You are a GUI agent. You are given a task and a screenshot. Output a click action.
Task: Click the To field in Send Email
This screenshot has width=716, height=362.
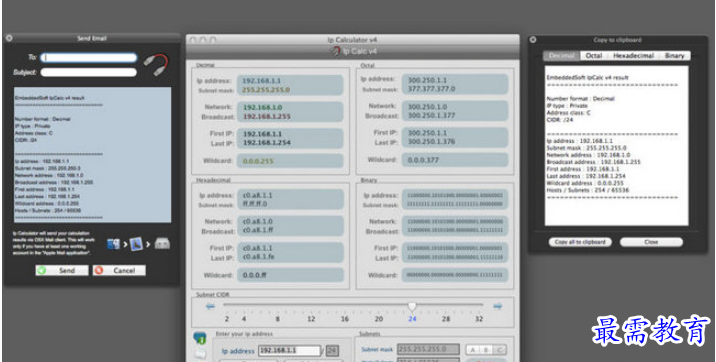click(x=89, y=58)
